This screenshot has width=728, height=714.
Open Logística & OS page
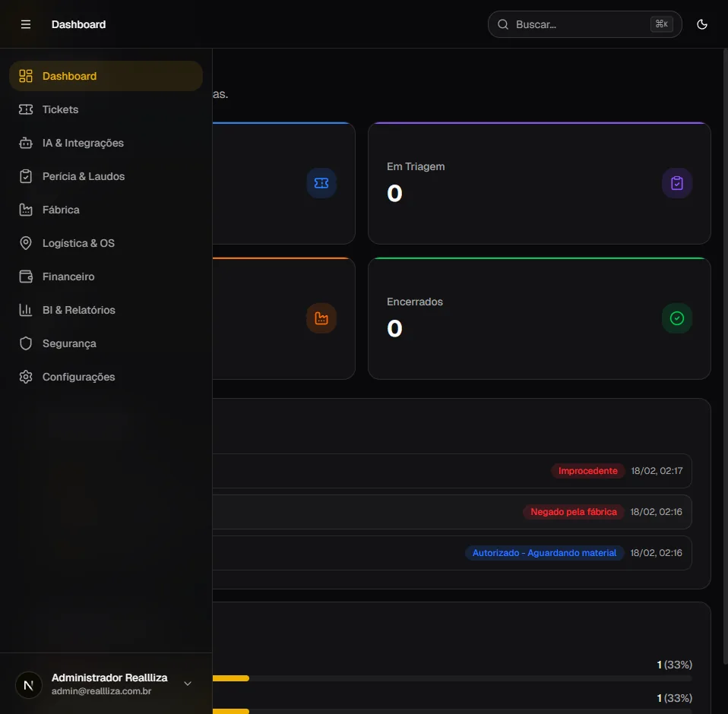(x=106, y=243)
